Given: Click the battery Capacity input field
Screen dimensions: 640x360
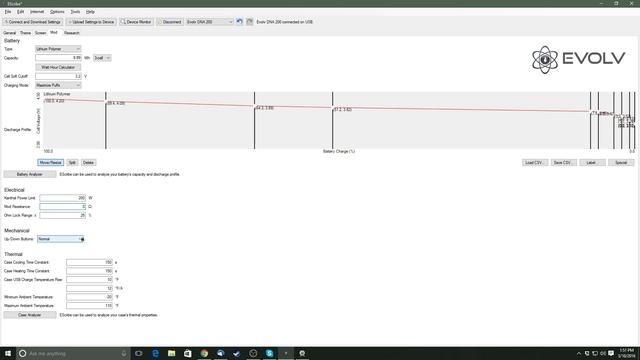Looking at the screenshot, I should [x=58, y=58].
